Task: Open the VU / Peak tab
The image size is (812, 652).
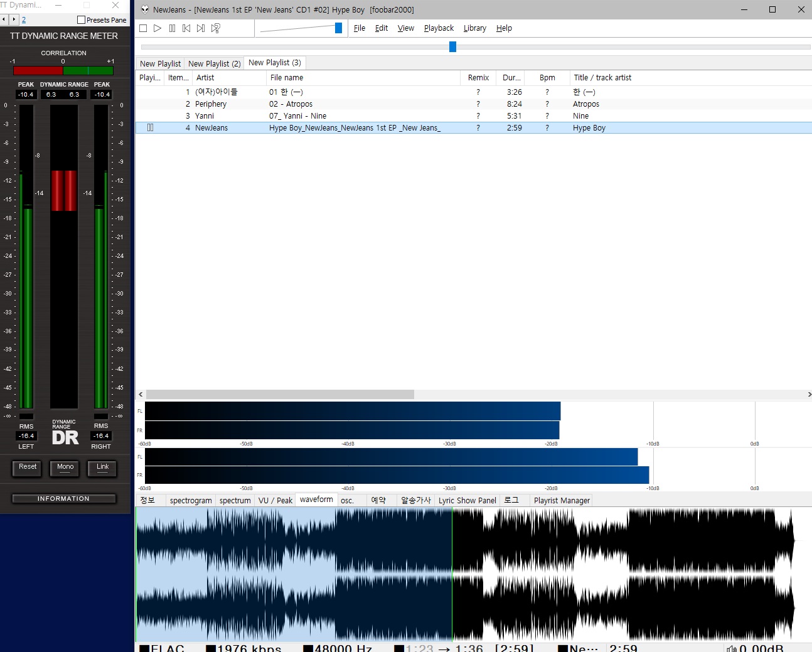Action: pos(275,500)
